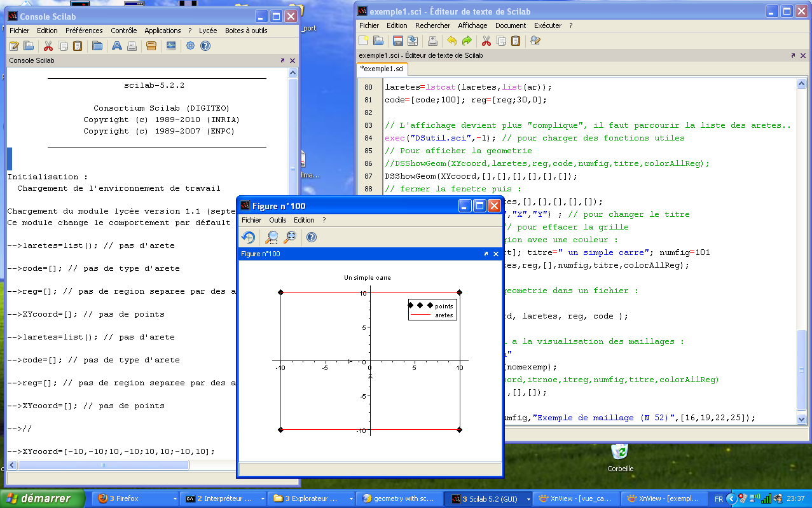This screenshot has width=812, height=508.
Task: Open the Exécuter menu in the text editor
Action: click(x=548, y=25)
